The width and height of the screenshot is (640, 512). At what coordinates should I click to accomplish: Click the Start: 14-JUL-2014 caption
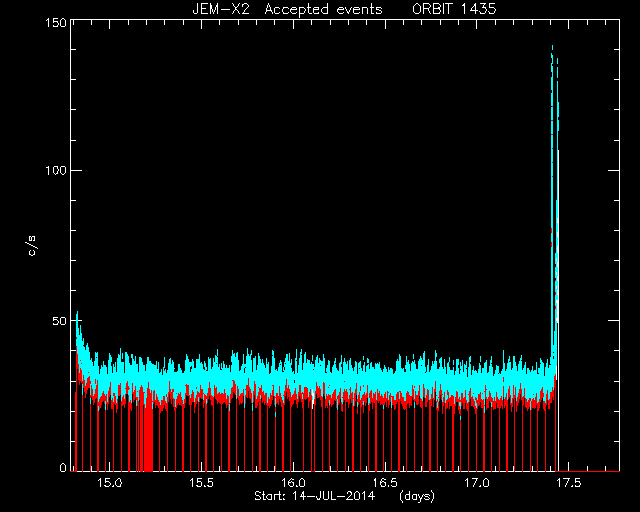pos(314,496)
